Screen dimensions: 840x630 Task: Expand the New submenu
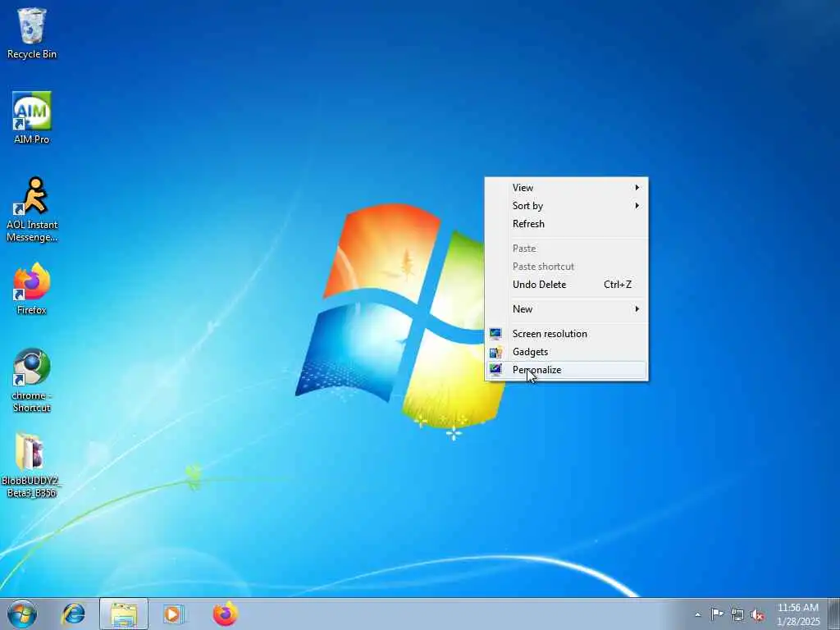566,309
